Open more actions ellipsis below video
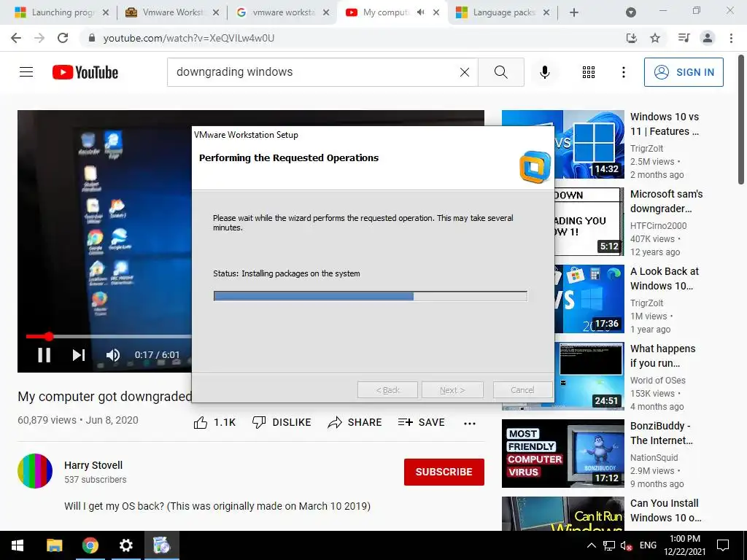This screenshot has width=747, height=560. click(470, 423)
